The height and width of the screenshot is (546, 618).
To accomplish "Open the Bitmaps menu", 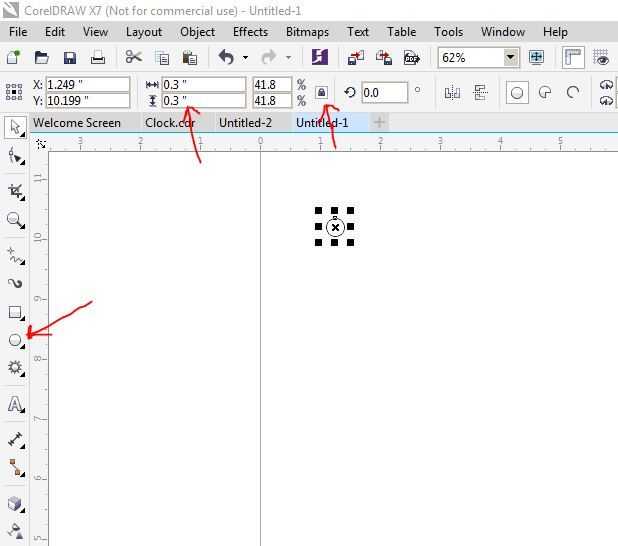I will click(x=307, y=32).
